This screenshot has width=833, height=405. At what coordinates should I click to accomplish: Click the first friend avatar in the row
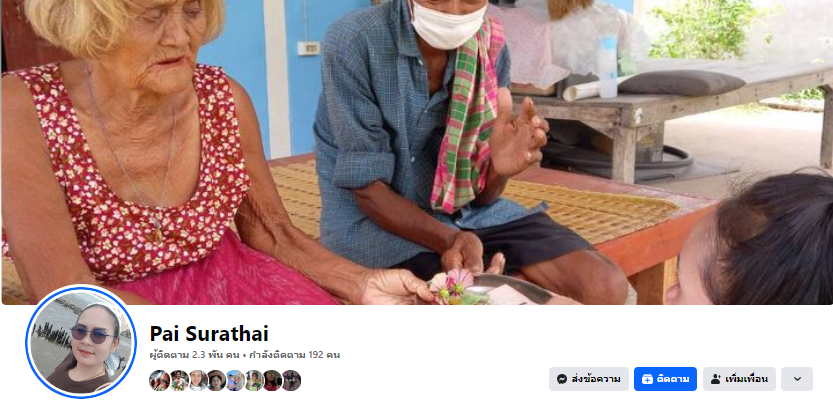pyautogui.click(x=159, y=381)
